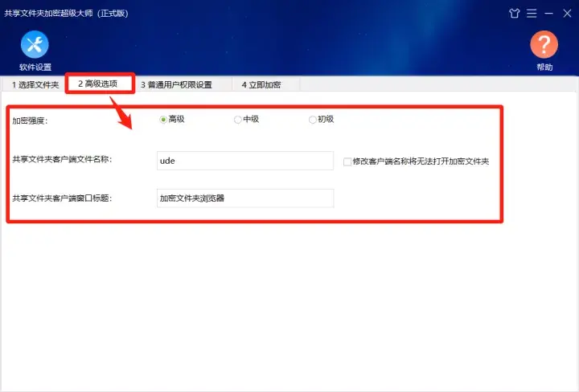Screen dimensions: 579x392
Task: Open the 帮助 help question-mark icon
Action: click(x=544, y=45)
